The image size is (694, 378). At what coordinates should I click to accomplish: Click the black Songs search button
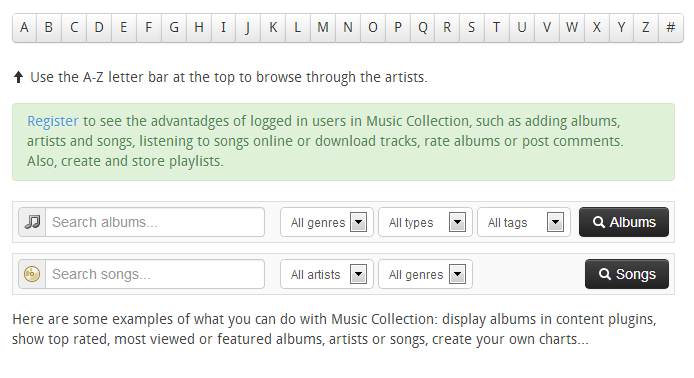pyautogui.click(x=627, y=274)
